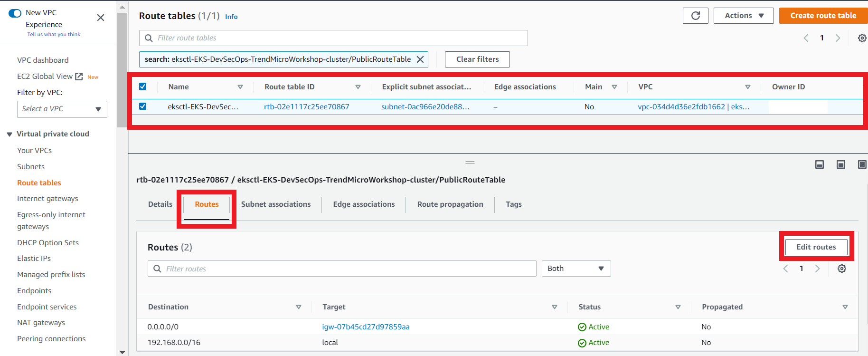Collapse the Virtual private cloud section
This screenshot has width=868, height=356.
point(9,134)
